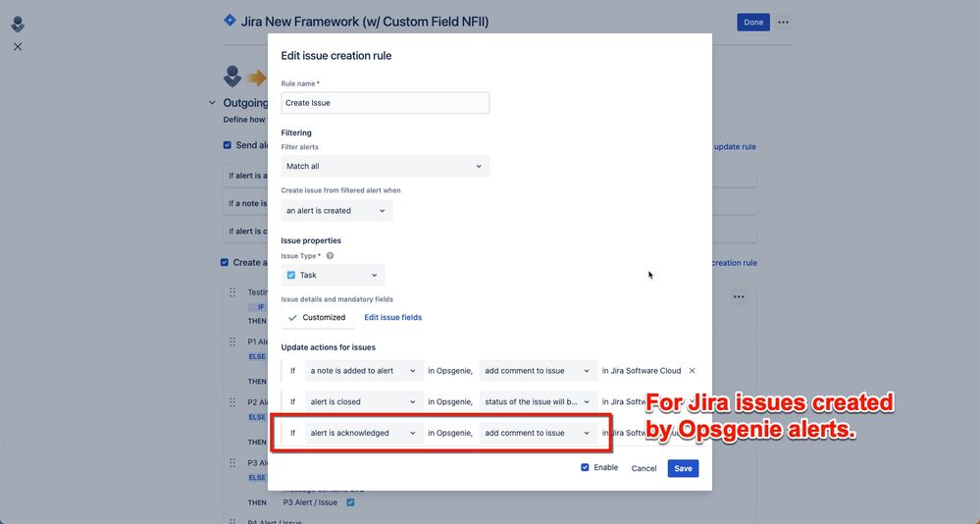Collapse the Outgoing section chevron
The width and height of the screenshot is (980, 524).
(x=212, y=103)
